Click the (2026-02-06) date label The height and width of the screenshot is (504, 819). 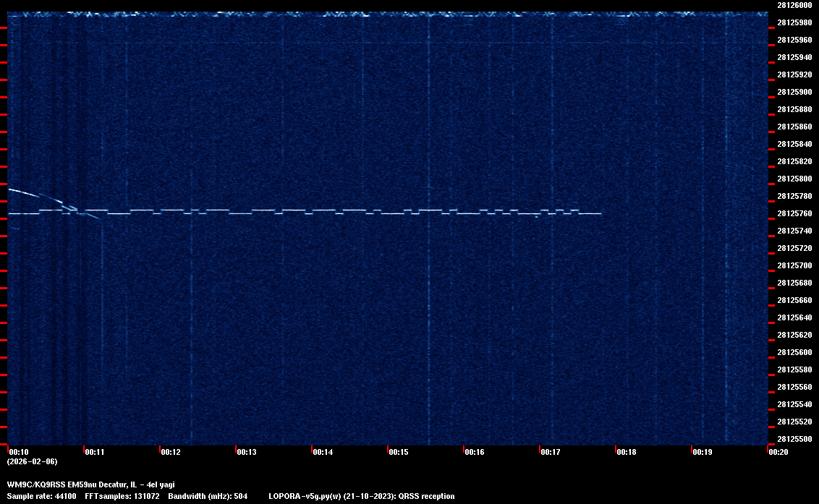(x=32, y=461)
